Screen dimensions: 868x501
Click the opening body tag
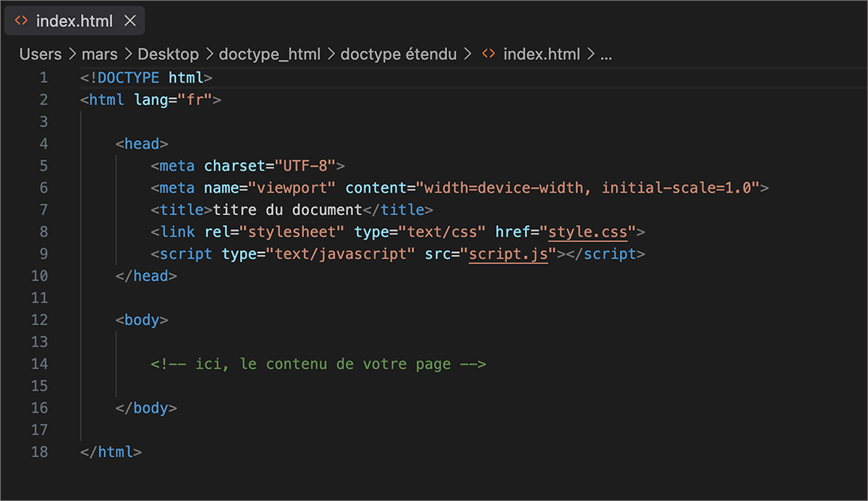142,320
